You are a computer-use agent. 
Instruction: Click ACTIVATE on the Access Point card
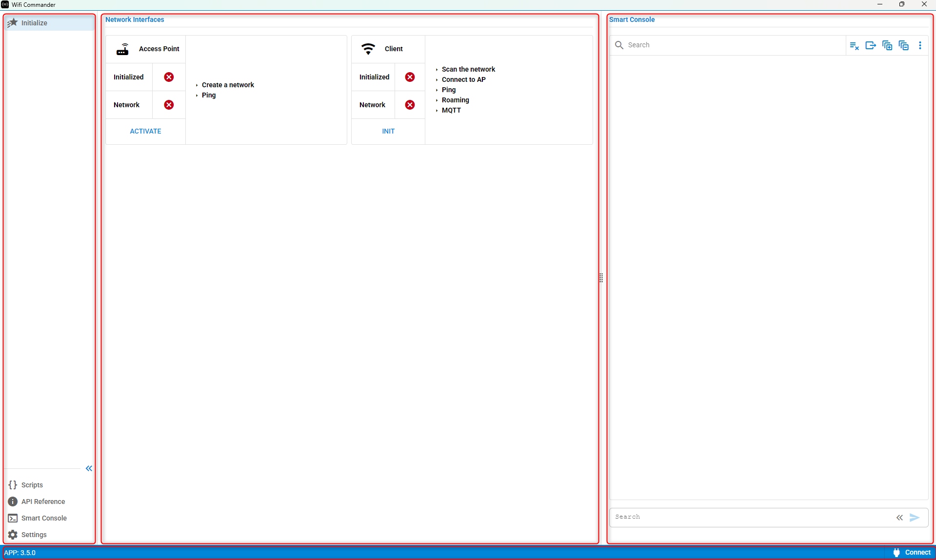[145, 131]
